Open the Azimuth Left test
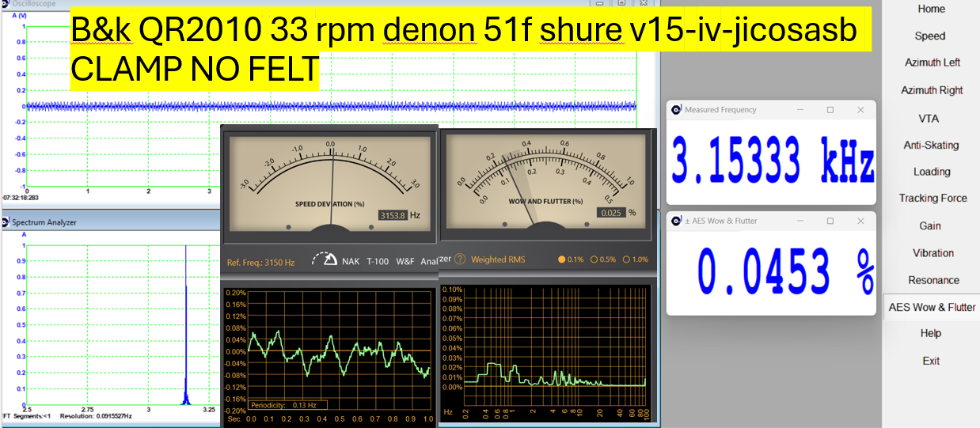 coord(931,62)
